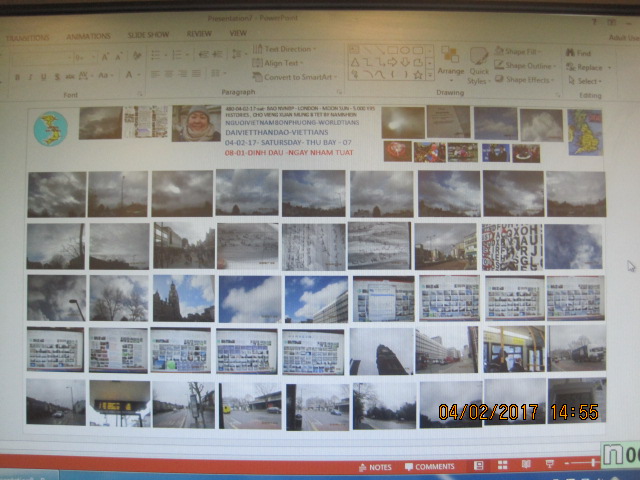640x480 pixels.
Task: Toggle Italic formatting
Action: point(30,77)
